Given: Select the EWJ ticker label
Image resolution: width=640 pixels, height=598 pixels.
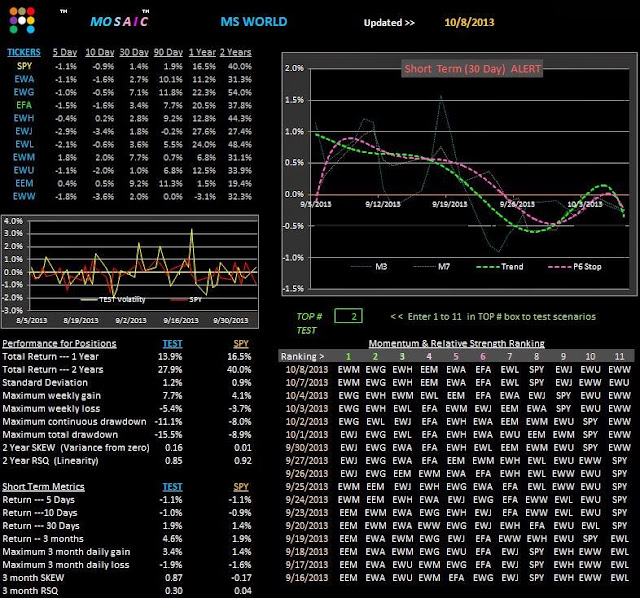Looking at the screenshot, I should (24, 131).
